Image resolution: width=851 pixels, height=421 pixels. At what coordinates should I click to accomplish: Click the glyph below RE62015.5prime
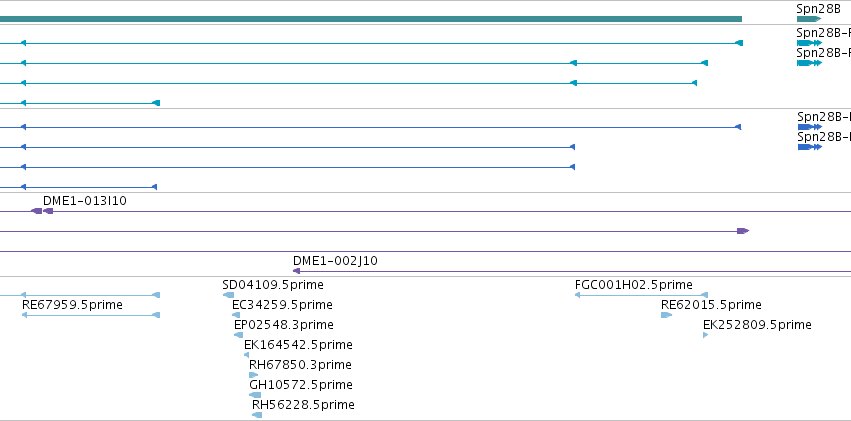point(666,315)
